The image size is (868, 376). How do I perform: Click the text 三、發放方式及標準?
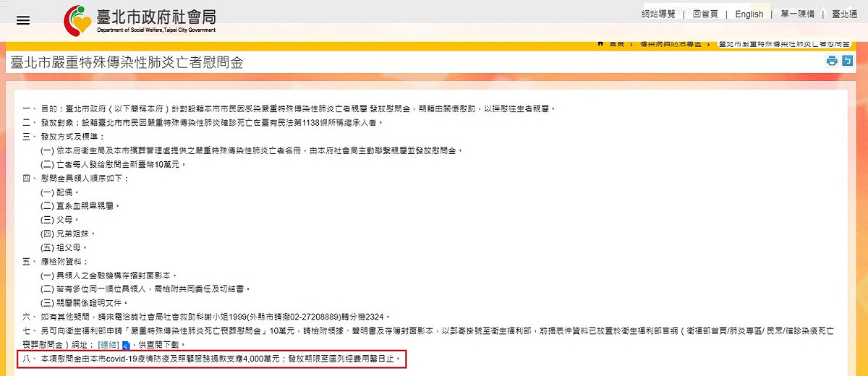pos(64,136)
